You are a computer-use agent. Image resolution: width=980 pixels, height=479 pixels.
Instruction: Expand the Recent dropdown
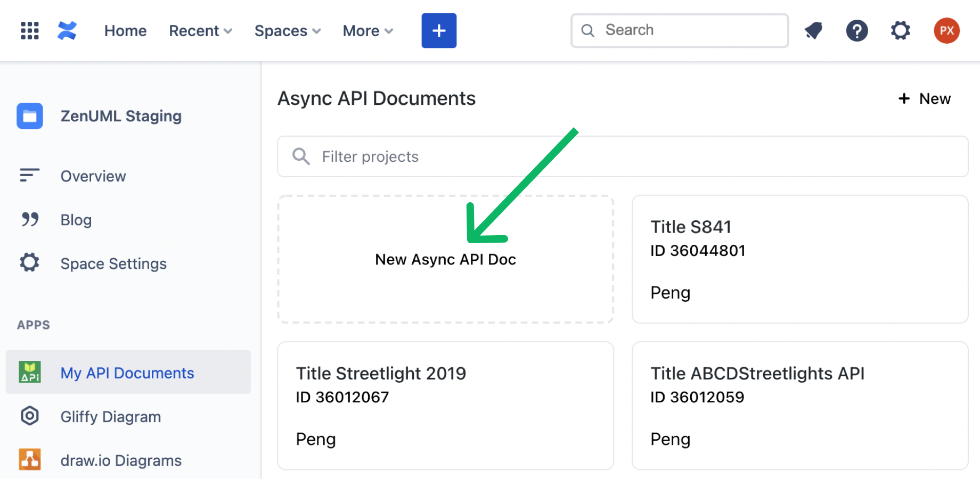point(201,31)
